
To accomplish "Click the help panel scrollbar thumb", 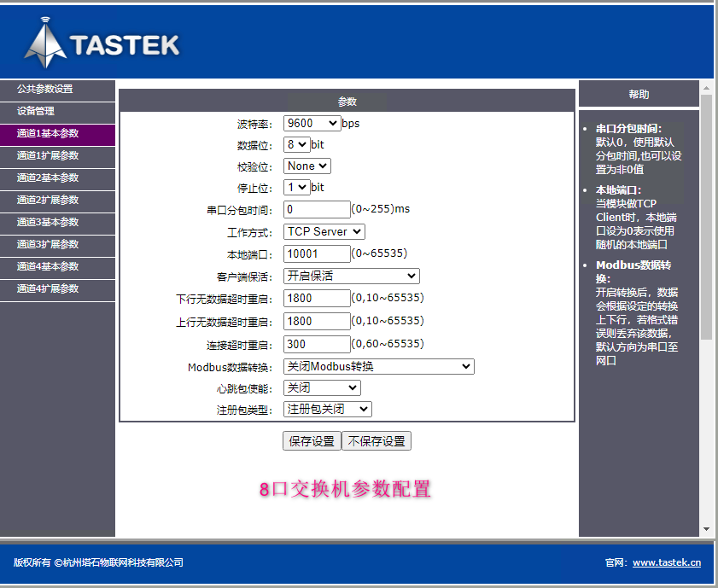I will point(706,217).
